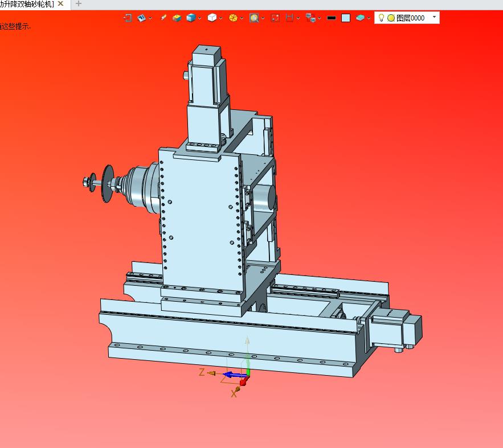Click the exit/door icon in view toolbar
This screenshot has width=503, height=448.
pyautogui.click(x=128, y=18)
